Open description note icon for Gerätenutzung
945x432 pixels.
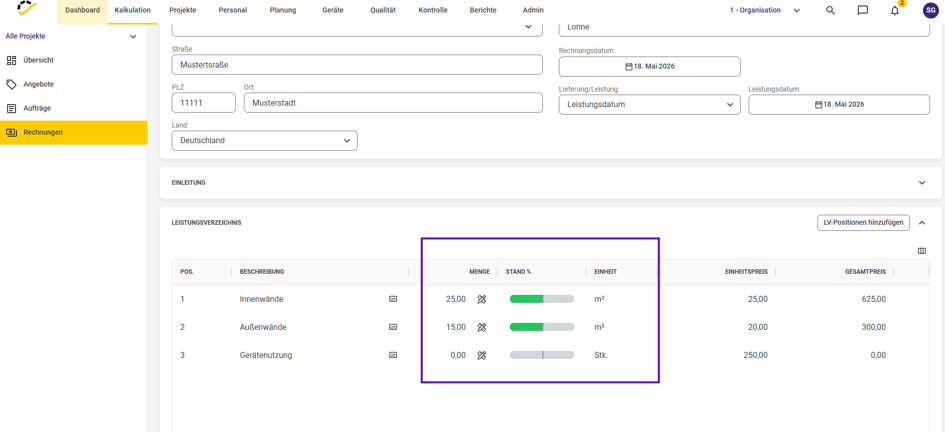coord(393,355)
